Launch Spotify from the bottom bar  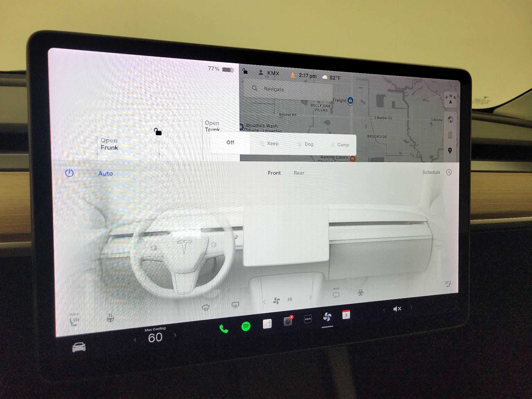(x=246, y=326)
